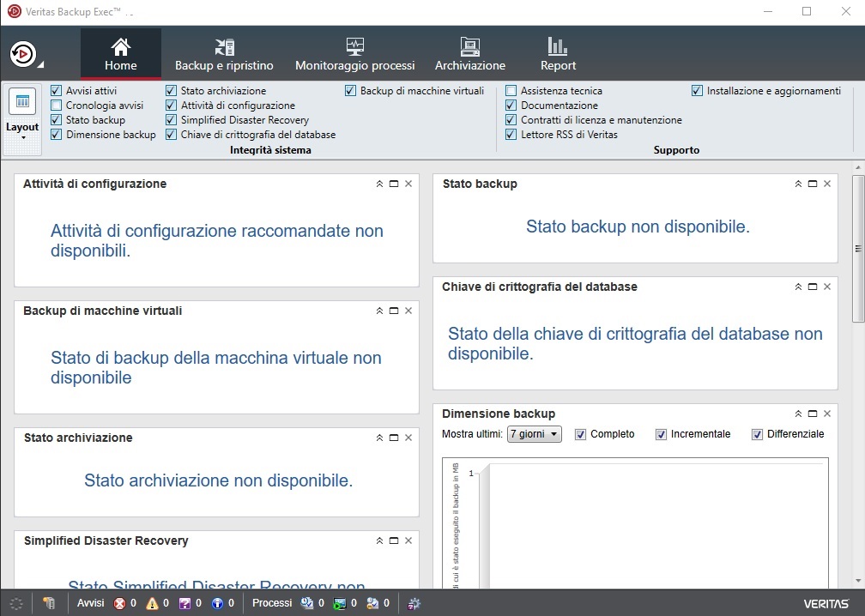
Task: Click the blue information alerts icon
Action: coord(217,603)
